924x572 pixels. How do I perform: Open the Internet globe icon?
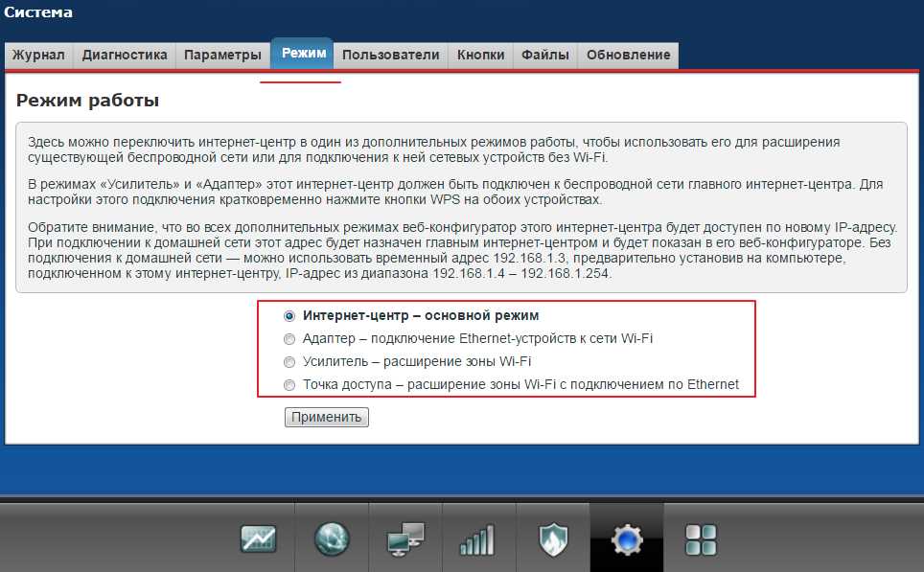click(332, 538)
